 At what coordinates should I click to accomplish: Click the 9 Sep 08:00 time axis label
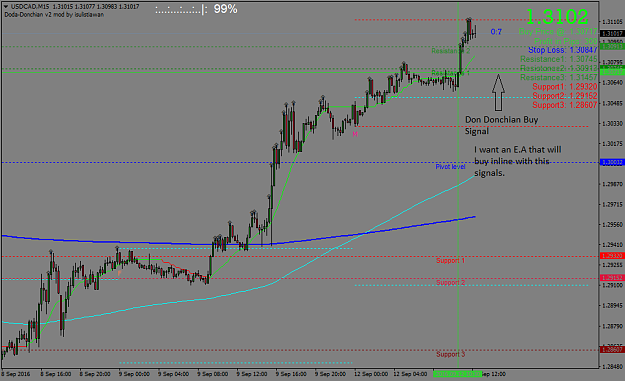pos(212,374)
